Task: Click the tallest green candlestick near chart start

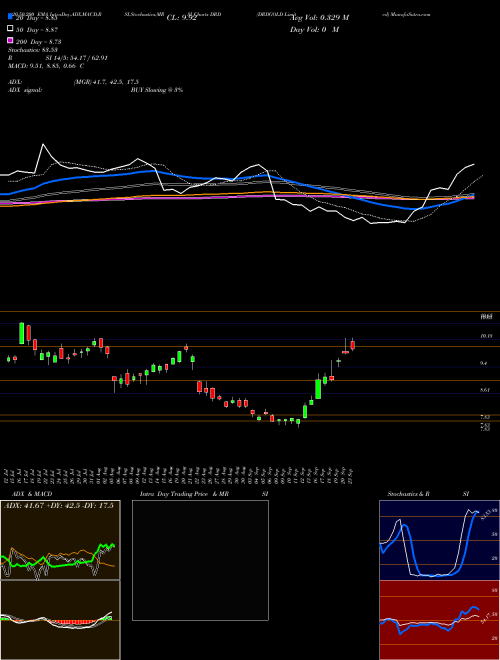Action: point(21,333)
